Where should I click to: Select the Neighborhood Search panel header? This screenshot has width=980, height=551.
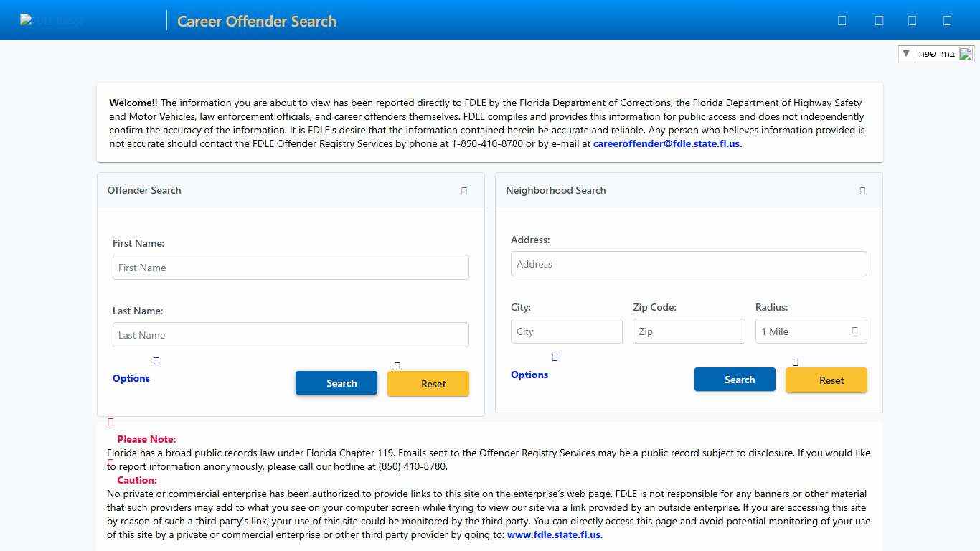[555, 190]
